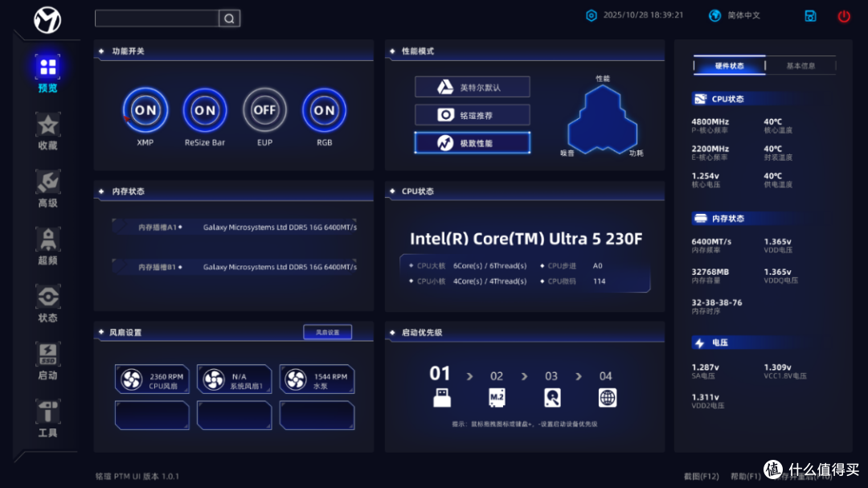Click the 1.254v core voltage value
868x488 pixels.
706,176
